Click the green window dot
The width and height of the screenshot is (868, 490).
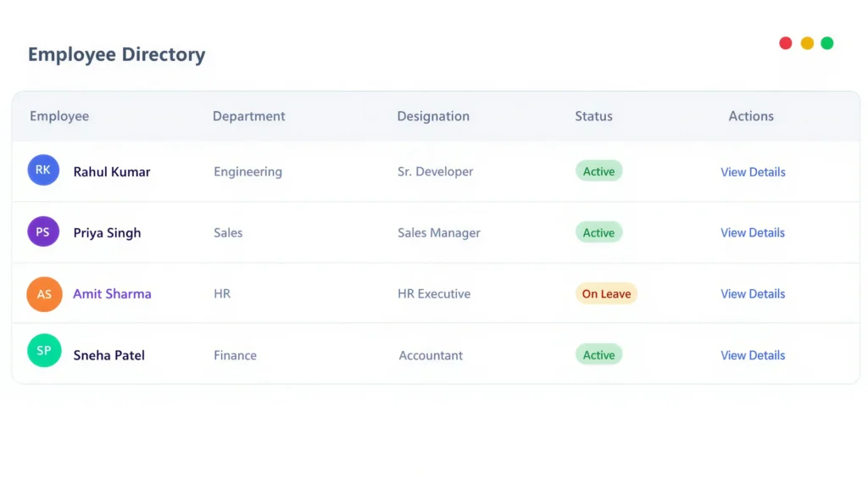pos(827,42)
